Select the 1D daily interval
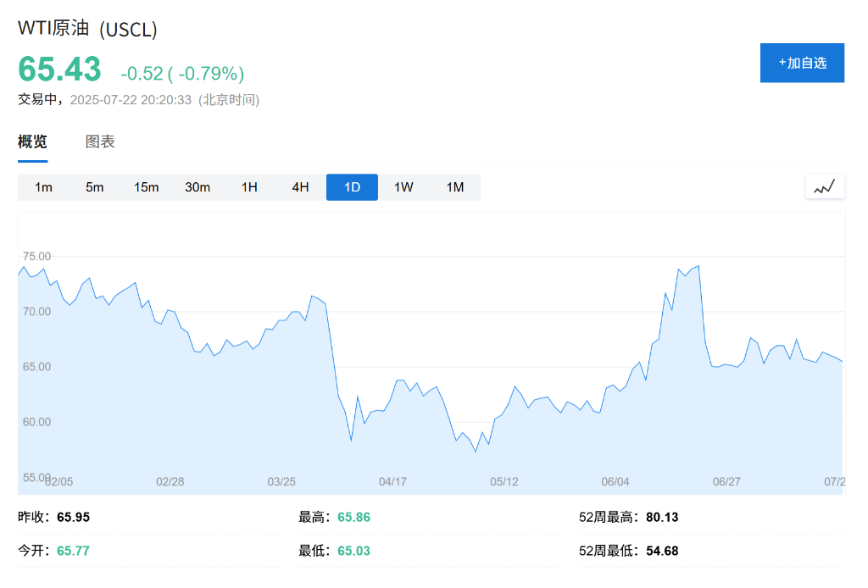Screen dimensions: 868x588 352,187
